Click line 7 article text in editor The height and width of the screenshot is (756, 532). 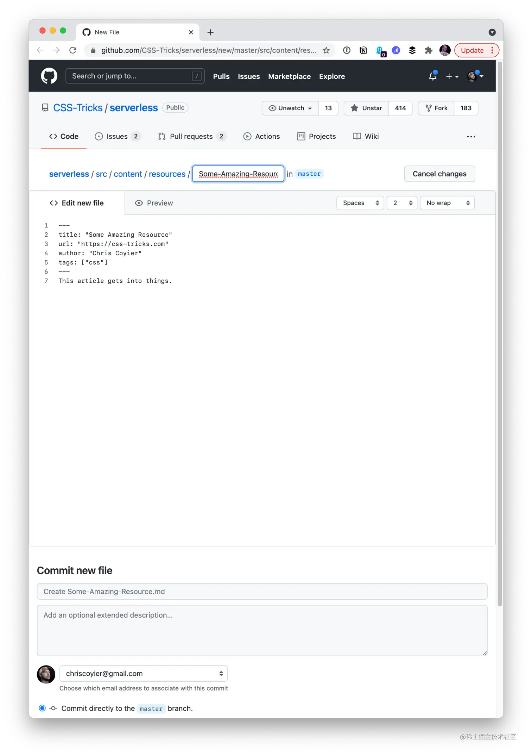point(115,281)
